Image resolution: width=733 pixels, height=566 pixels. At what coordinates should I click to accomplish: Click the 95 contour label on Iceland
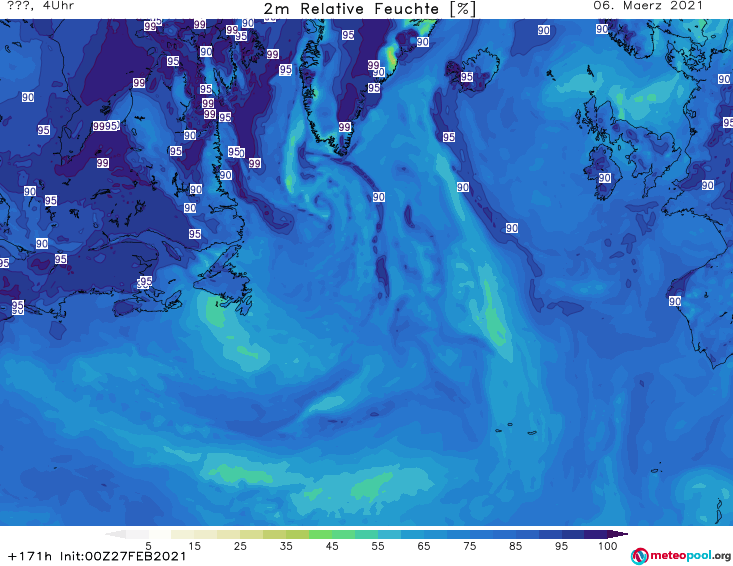(467, 77)
